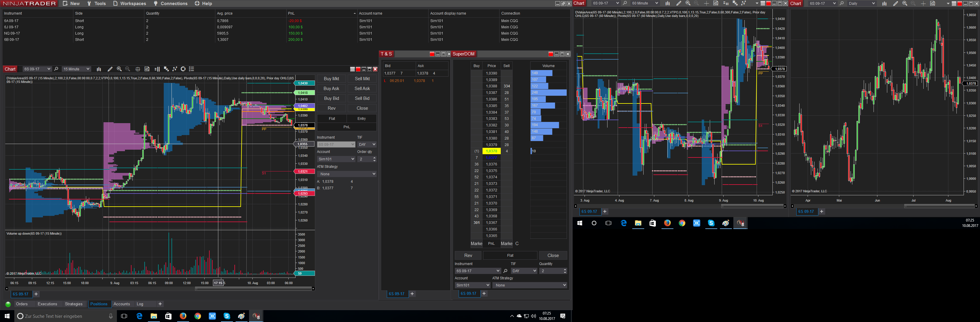Open drawing tools in Daily chart
980x322 pixels.
pos(896,3)
